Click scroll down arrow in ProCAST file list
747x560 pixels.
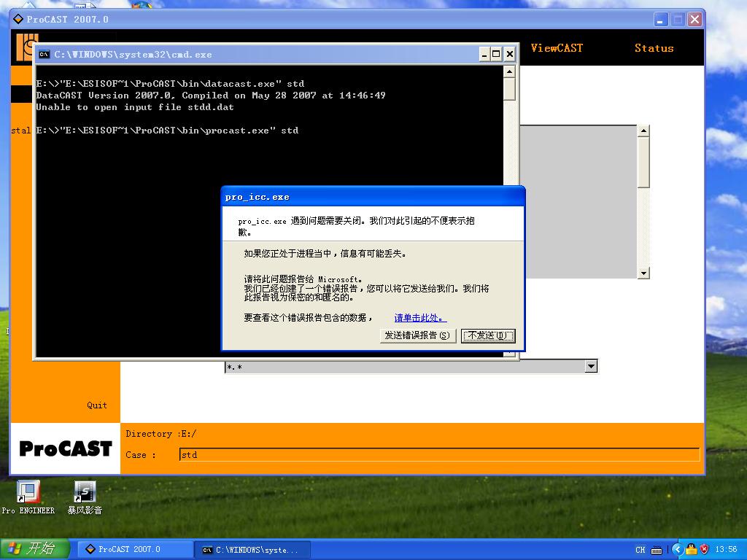pyautogui.click(x=643, y=273)
